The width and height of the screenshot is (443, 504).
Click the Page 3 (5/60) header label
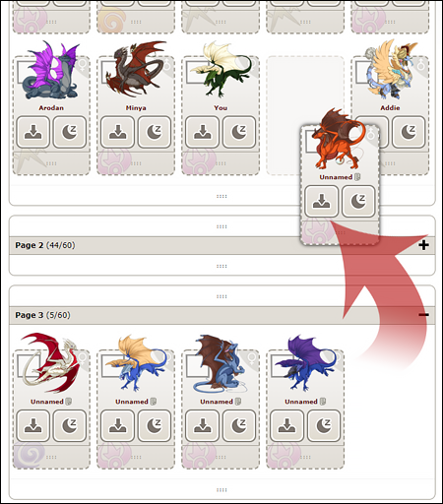coord(42,315)
